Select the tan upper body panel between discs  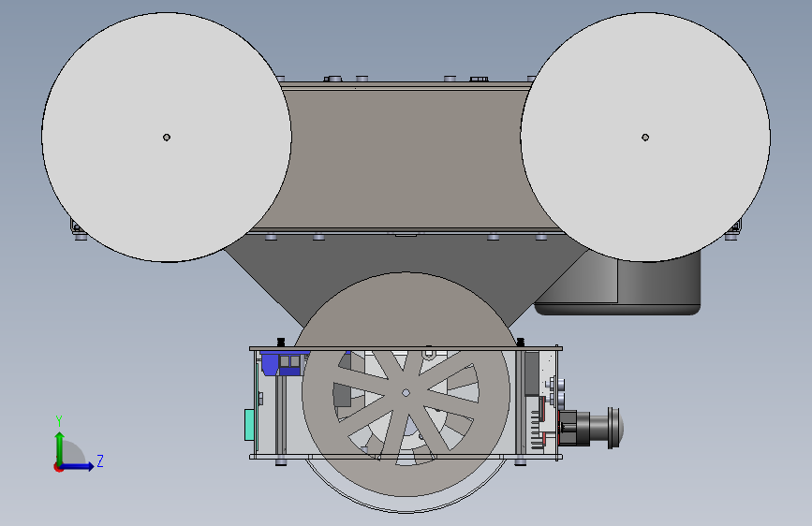406,158
